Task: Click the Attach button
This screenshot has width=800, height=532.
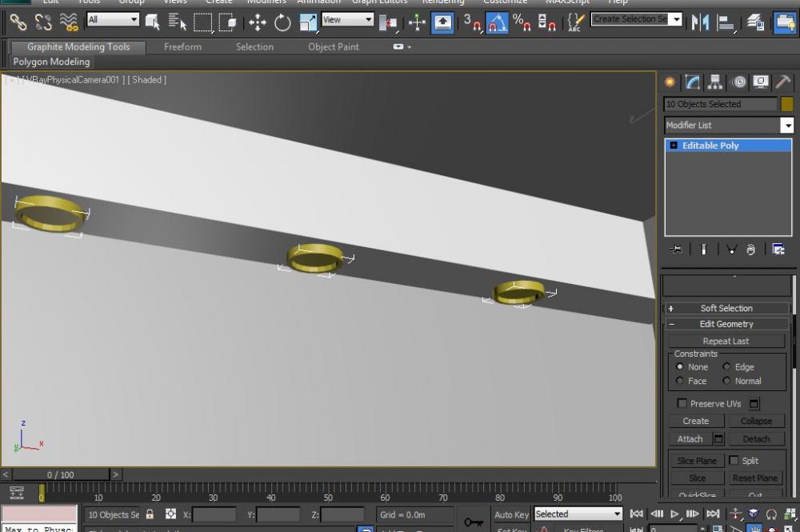Action: (x=690, y=439)
